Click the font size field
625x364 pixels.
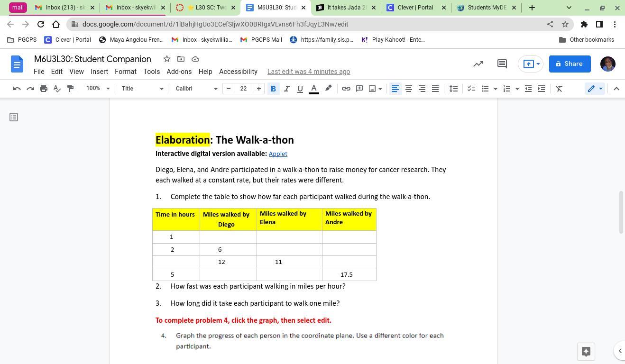coord(243,89)
